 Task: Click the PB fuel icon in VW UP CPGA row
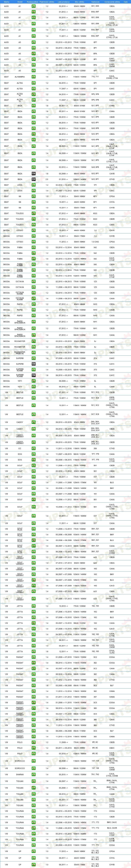[34, 851]
